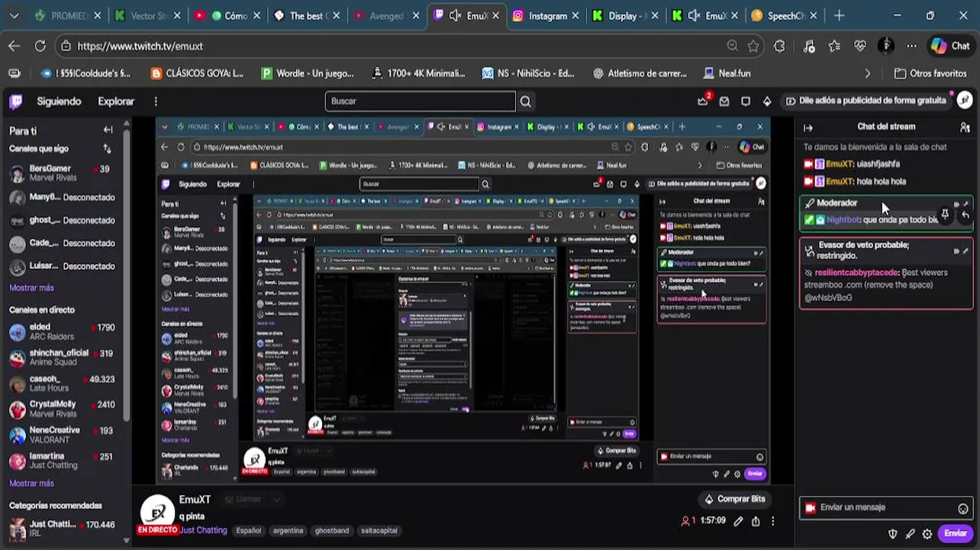
Task: Click the ghostband stream tag
Action: (x=332, y=531)
